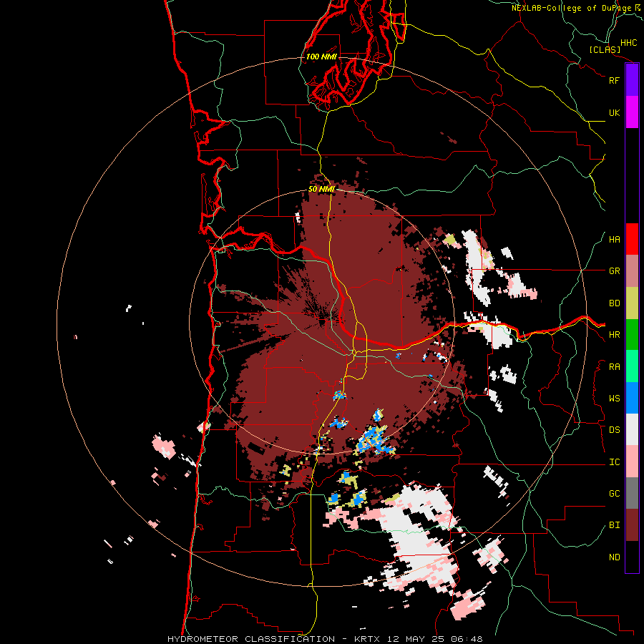The height and width of the screenshot is (644, 644).
Task: Click the 'RA' legend label
Action: [614, 367]
